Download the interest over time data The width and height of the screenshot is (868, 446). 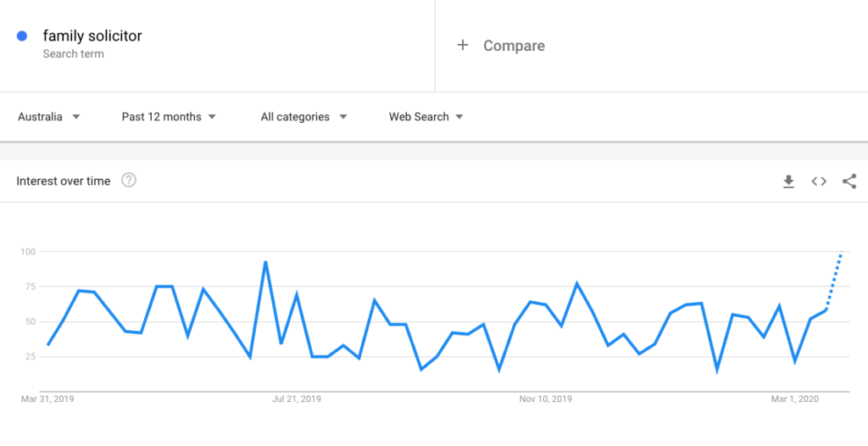(788, 181)
